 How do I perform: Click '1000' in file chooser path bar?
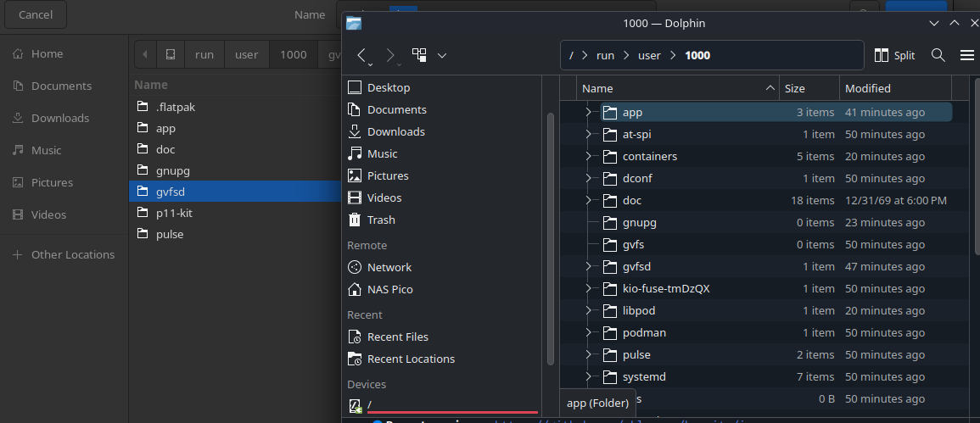(293, 54)
